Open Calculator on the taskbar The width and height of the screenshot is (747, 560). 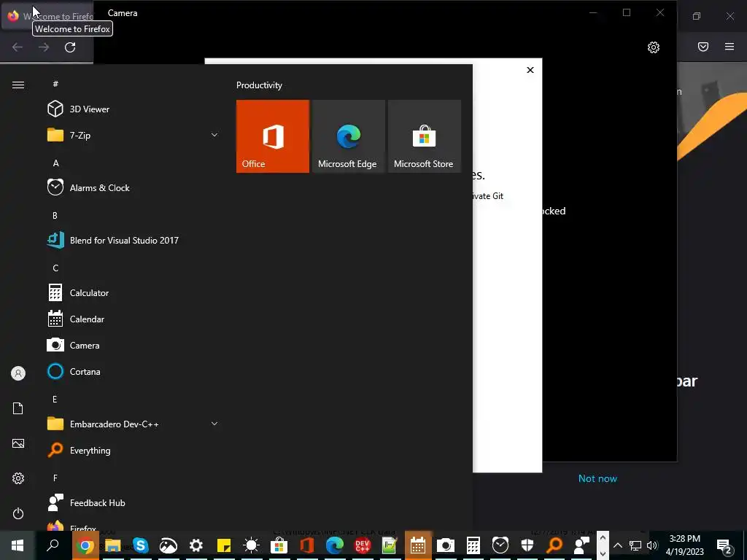[473, 545]
